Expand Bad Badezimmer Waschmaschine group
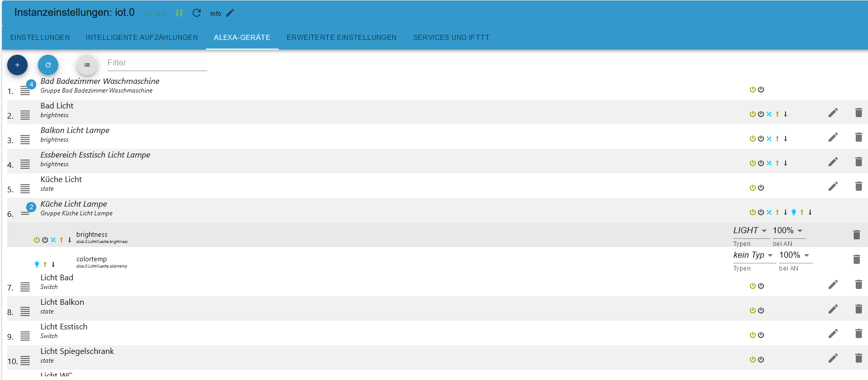Screen dimensions: 868x380 pyautogui.click(x=25, y=91)
